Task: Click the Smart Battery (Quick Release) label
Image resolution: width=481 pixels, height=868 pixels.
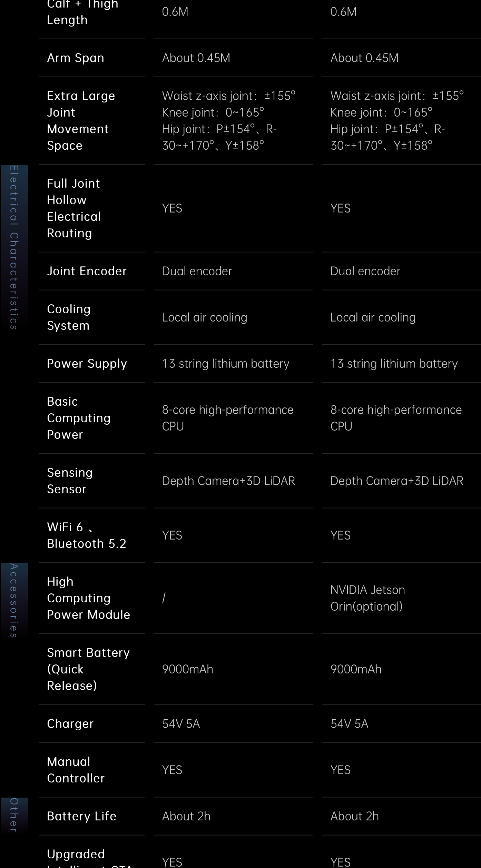Action: [x=88, y=669]
